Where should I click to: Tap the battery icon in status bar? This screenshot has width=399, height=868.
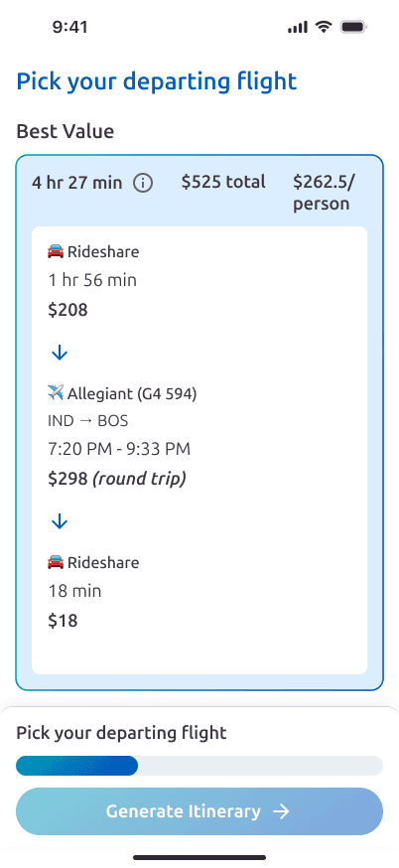tap(353, 27)
